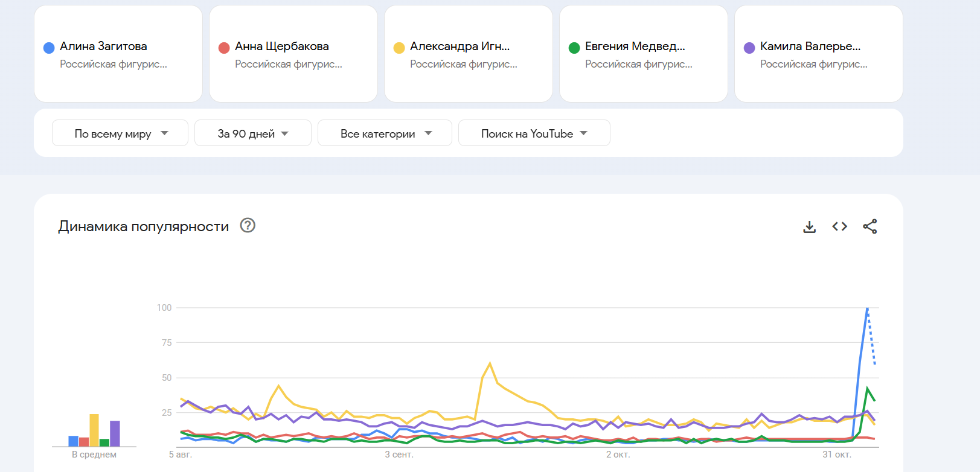
Task: Click blue dot beside Алина Загитова
Action: point(49,48)
